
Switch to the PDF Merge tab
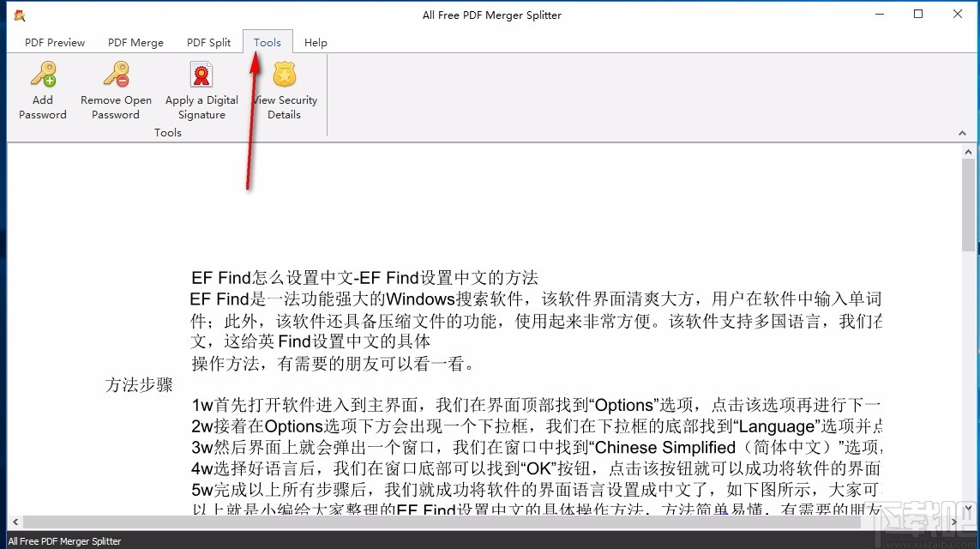[135, 42]
